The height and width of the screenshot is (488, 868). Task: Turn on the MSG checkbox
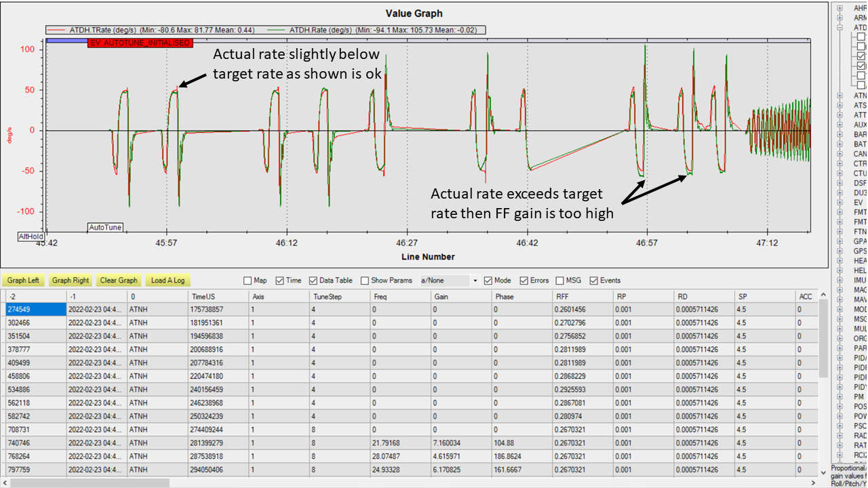pos(560,281)
